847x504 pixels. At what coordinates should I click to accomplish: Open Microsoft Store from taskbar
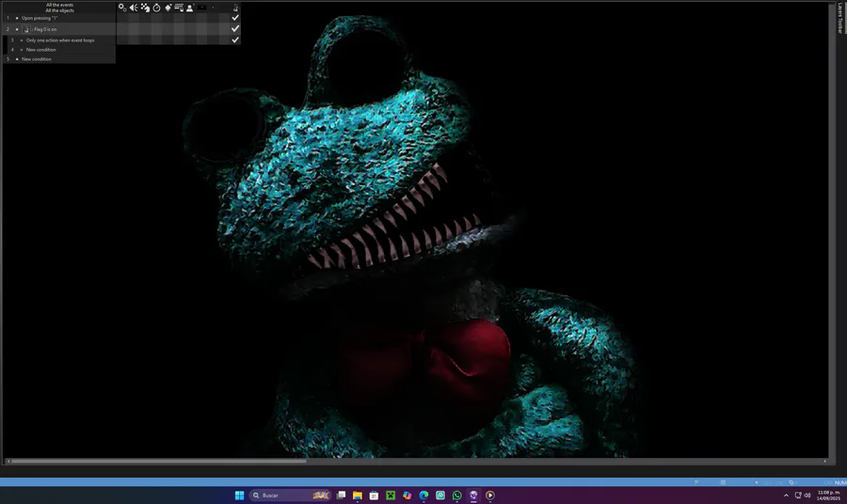pos(374,496)
